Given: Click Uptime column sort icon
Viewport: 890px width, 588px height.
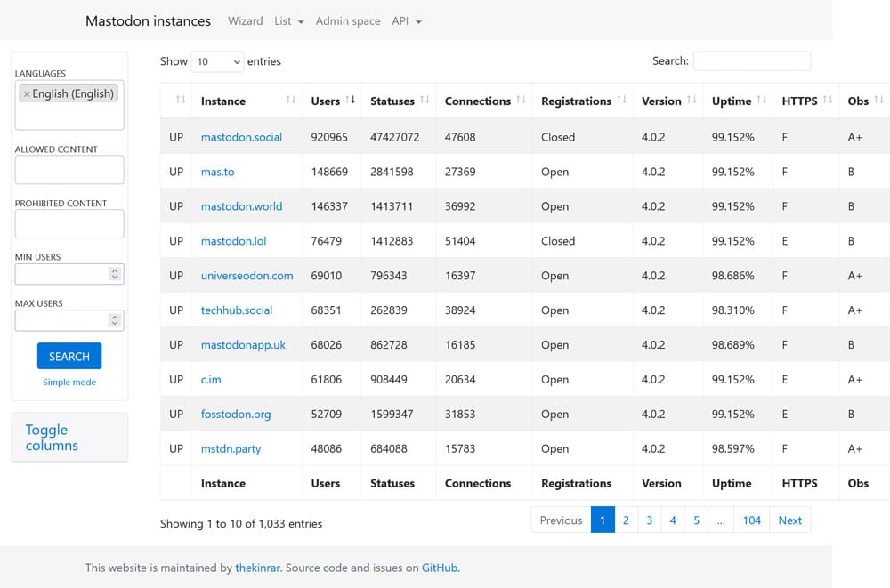Looking at the screenshot, I should [x=762, y=101].
